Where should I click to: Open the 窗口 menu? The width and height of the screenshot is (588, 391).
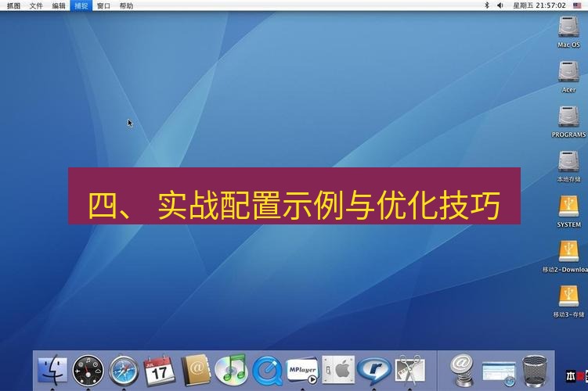click(x=103, y=5)
